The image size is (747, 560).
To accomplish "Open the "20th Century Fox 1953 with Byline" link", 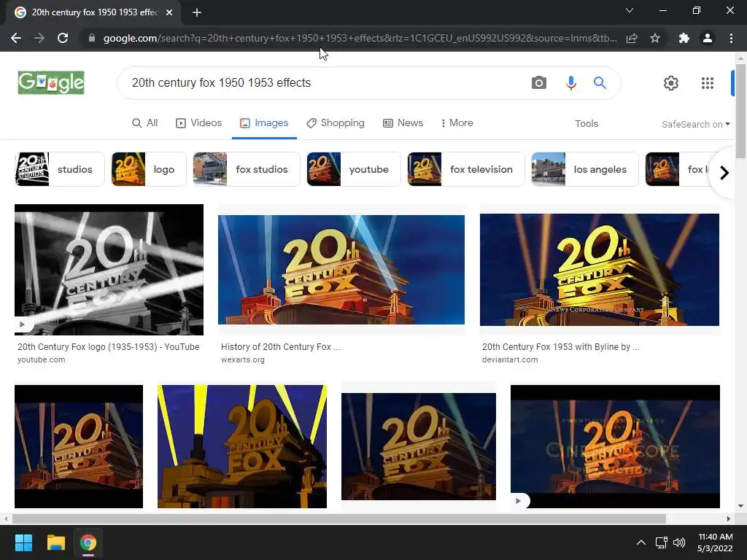I will click(561, 346).
